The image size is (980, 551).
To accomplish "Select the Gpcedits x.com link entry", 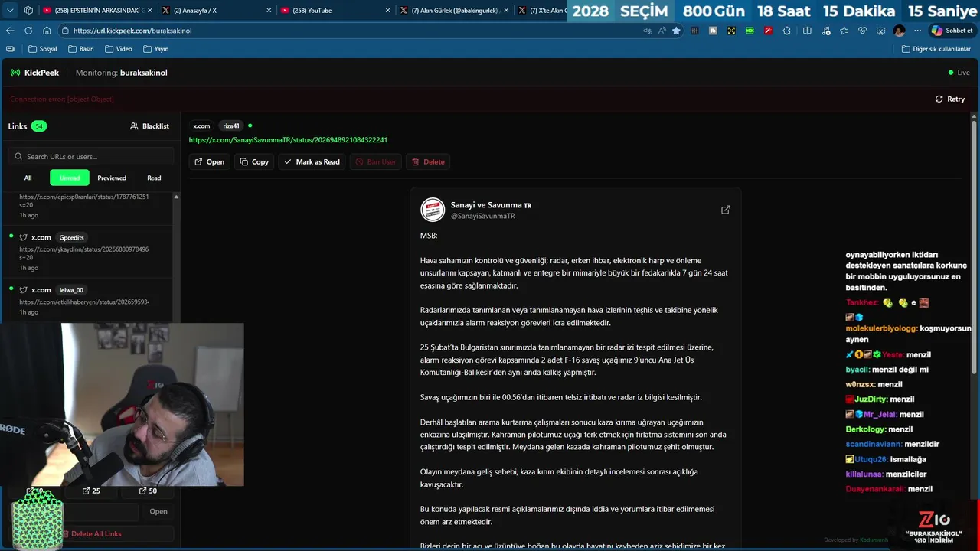I will (x=87, y=252).
